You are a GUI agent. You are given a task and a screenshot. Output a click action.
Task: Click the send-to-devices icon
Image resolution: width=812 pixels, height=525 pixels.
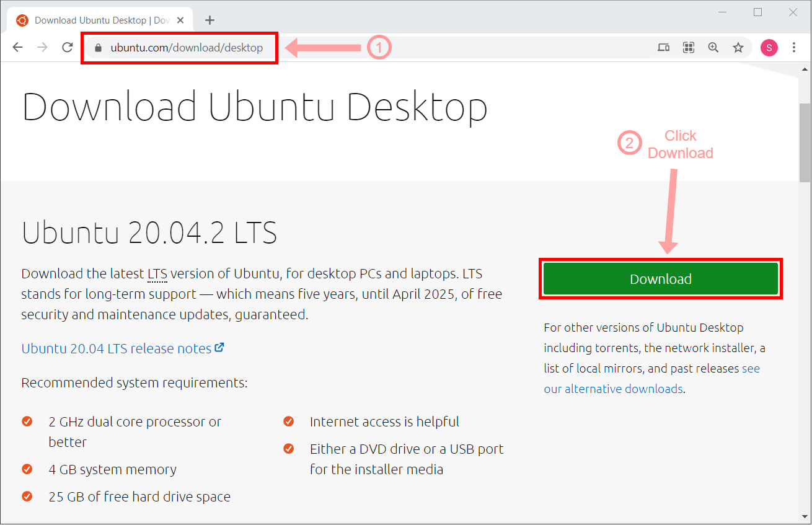point(663,47)
